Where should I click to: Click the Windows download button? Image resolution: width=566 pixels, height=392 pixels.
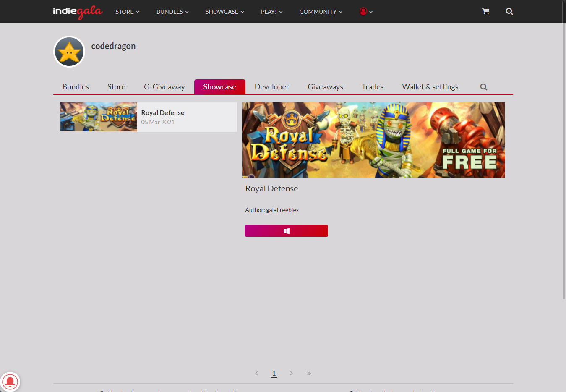[x=287, y=231]
